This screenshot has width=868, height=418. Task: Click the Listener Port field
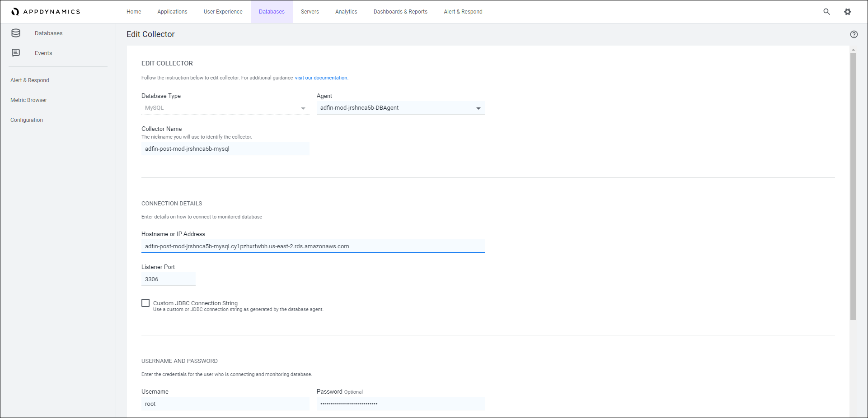(x=168, y=279)
